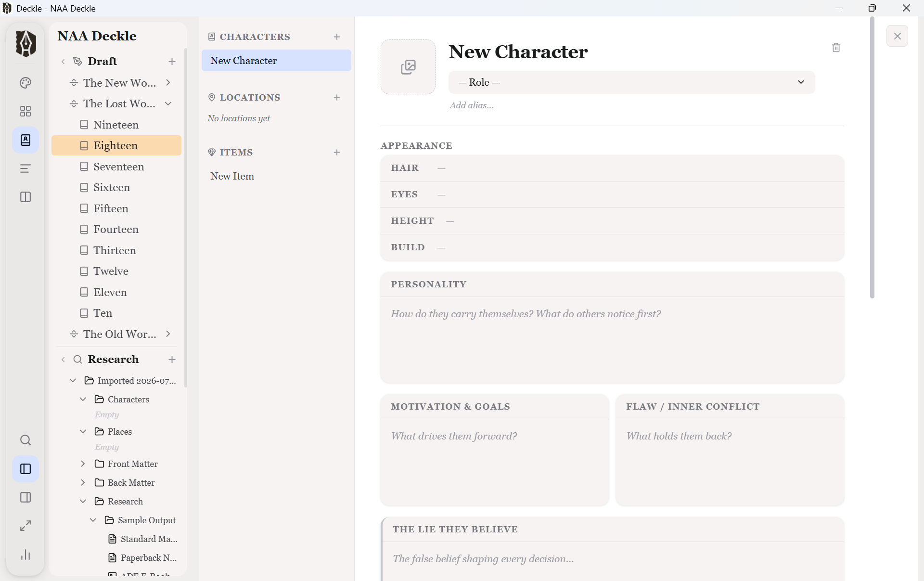Click the Motivation & Goals text area
The image size is (924, 581).
coord(495,462)
